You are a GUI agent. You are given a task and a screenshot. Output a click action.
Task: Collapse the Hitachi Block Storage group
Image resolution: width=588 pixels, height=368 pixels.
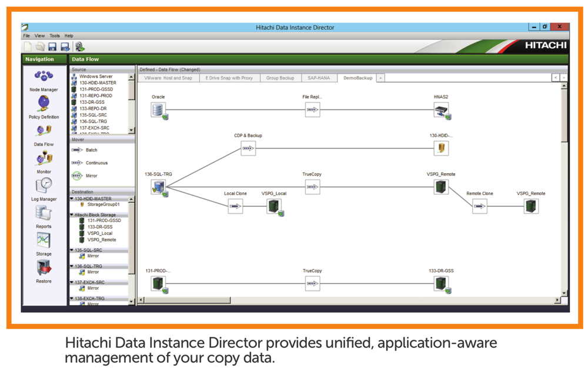point(73,214)
